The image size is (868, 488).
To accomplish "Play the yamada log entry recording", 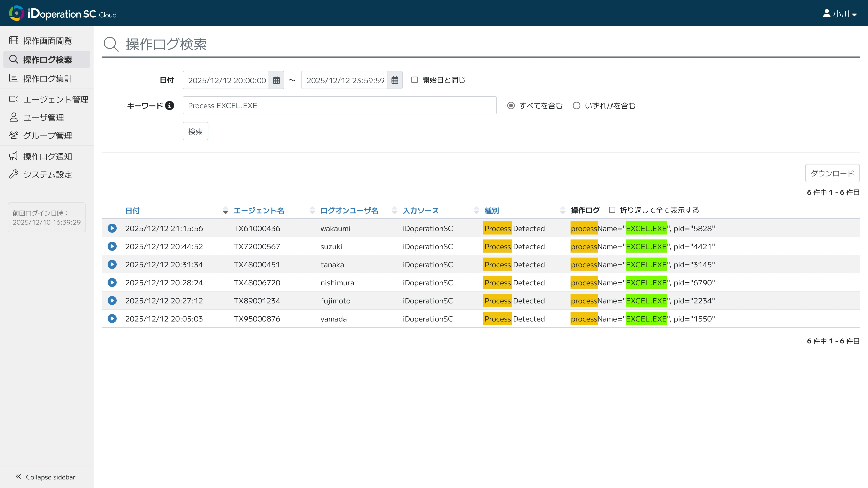I will point(112,319).
